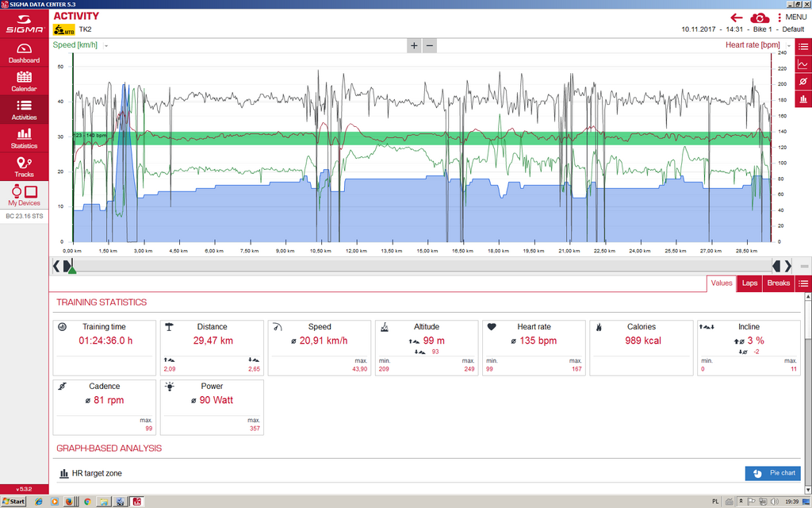Open My Devices in the sidebar

[24, 195]
